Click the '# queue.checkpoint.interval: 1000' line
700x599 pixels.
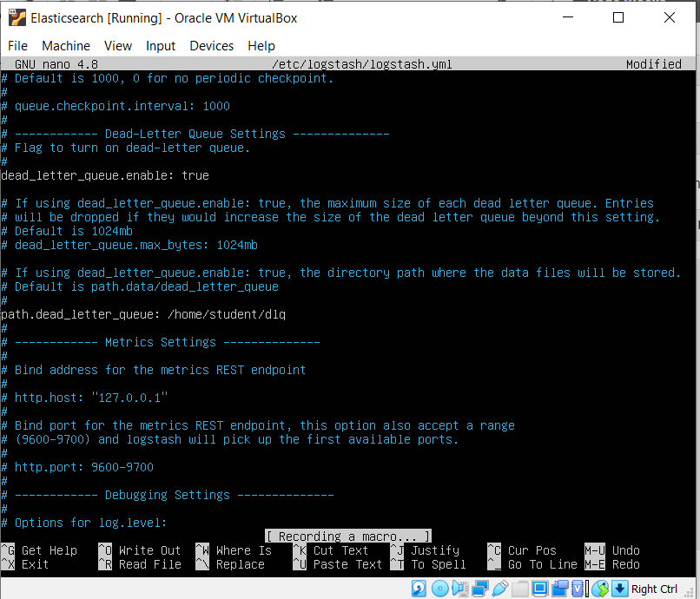point(116,106)
